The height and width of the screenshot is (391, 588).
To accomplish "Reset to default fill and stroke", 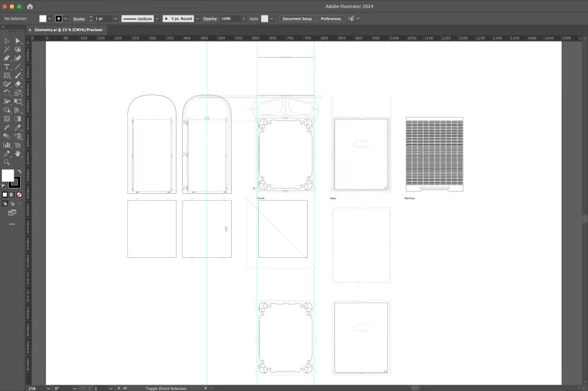I will tap(4, 186).
